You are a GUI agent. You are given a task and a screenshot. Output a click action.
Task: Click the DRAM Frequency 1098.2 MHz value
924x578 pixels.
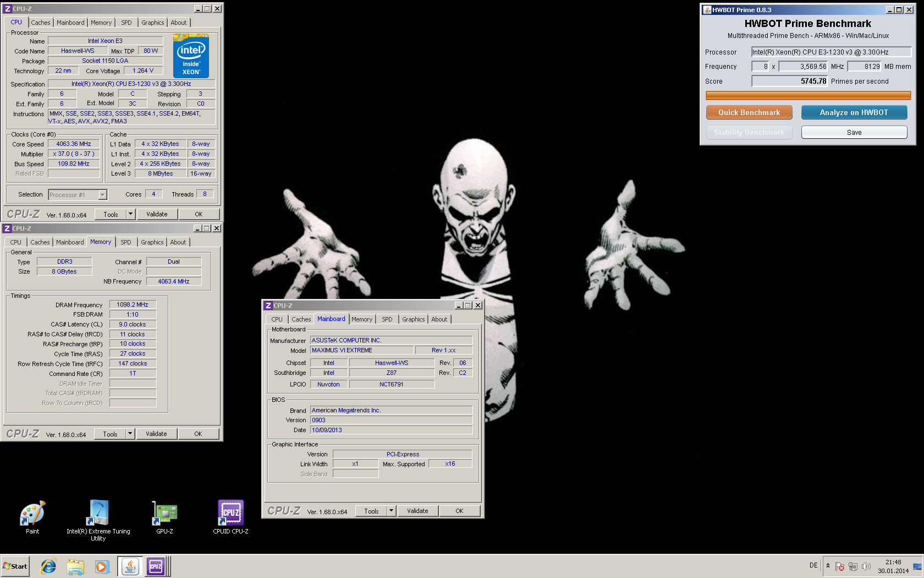click(x=133, y=304)
